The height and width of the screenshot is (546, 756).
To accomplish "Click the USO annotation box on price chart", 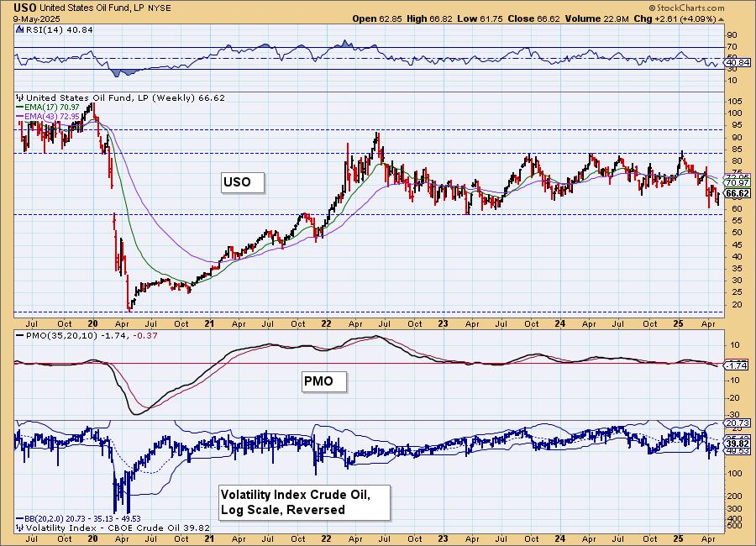I will tap(243, 182).
